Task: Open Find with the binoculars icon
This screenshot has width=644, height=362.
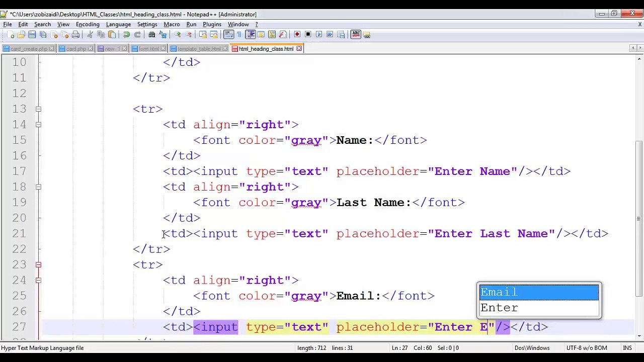Action: tap(151, 35)
